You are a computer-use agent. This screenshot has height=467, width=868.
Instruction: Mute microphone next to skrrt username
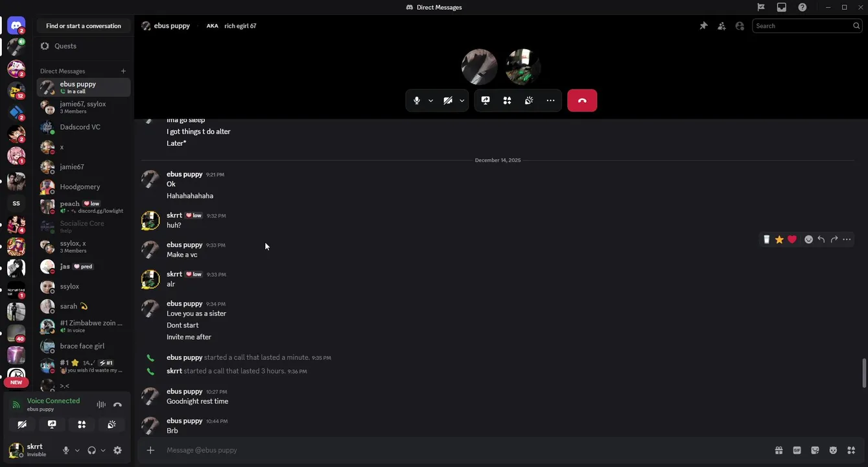coord(65,450)
